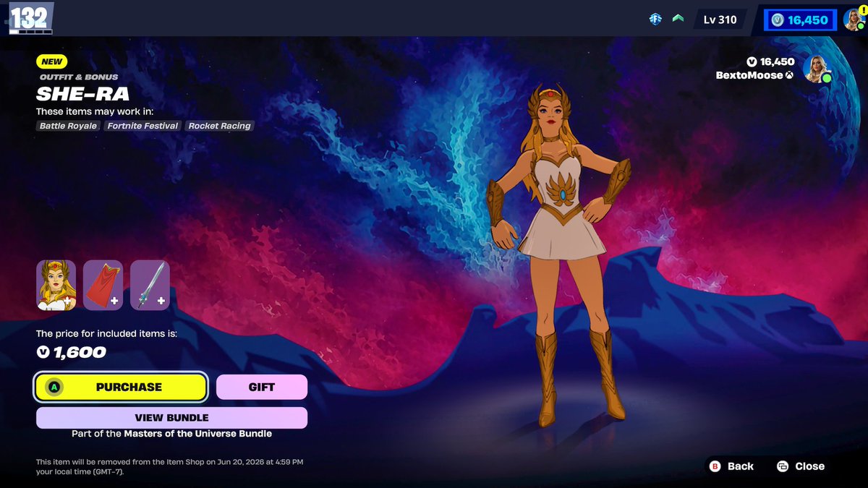
Task: Click the Close prompt
Action: coord(800,466)
